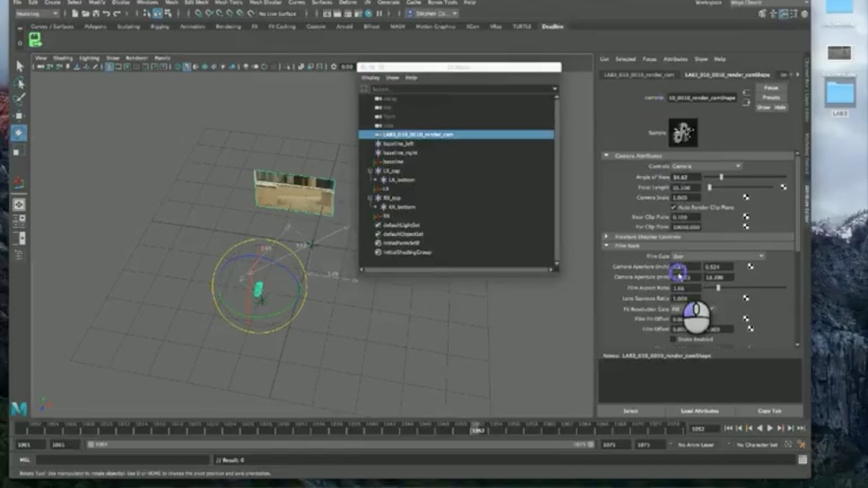
Task: Open the No Anim Layer dropdown
Action: [x=696, y=445]
